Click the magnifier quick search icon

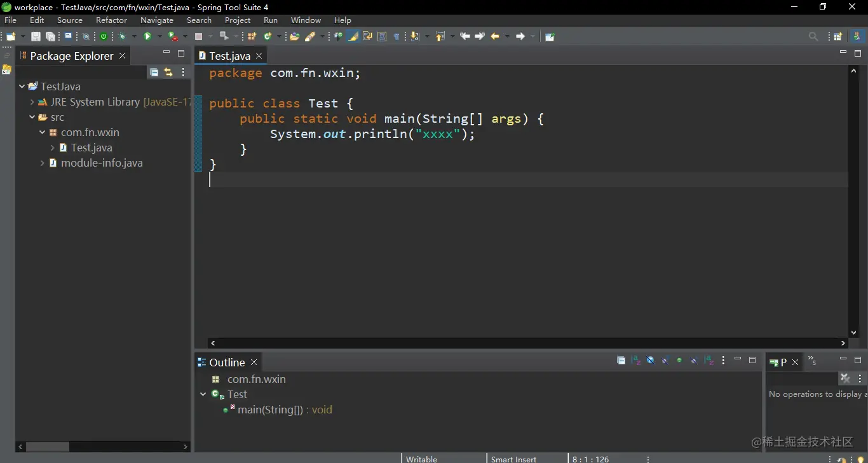(x=813, y=37)
